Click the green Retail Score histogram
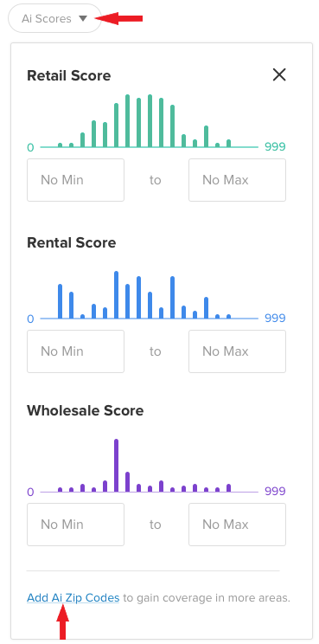319x644 pixels. point(150,121)
